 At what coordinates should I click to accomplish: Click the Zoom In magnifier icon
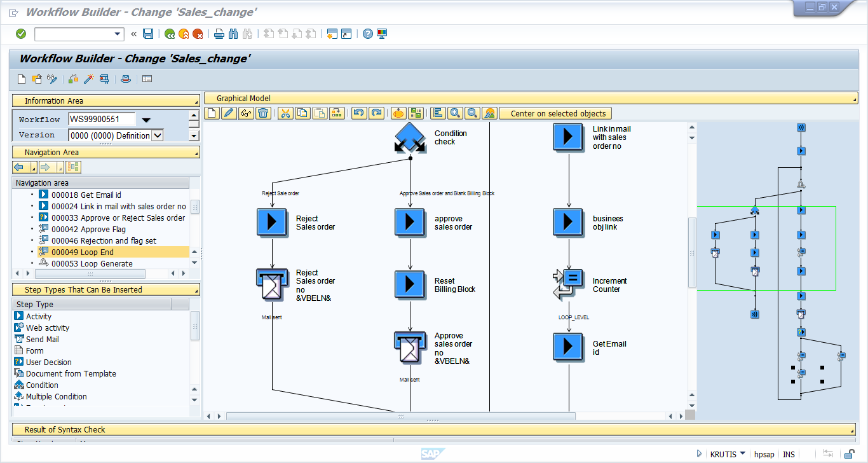pos(456,113)
